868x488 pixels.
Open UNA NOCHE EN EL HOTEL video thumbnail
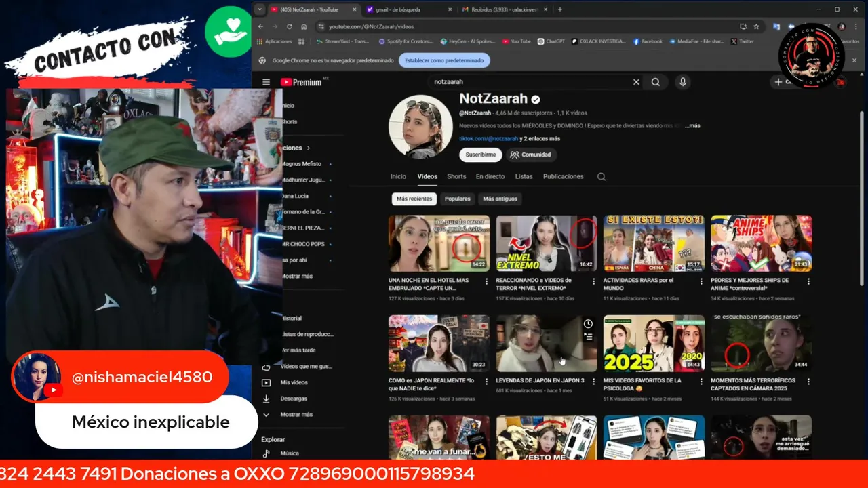[x=439, y=243]
